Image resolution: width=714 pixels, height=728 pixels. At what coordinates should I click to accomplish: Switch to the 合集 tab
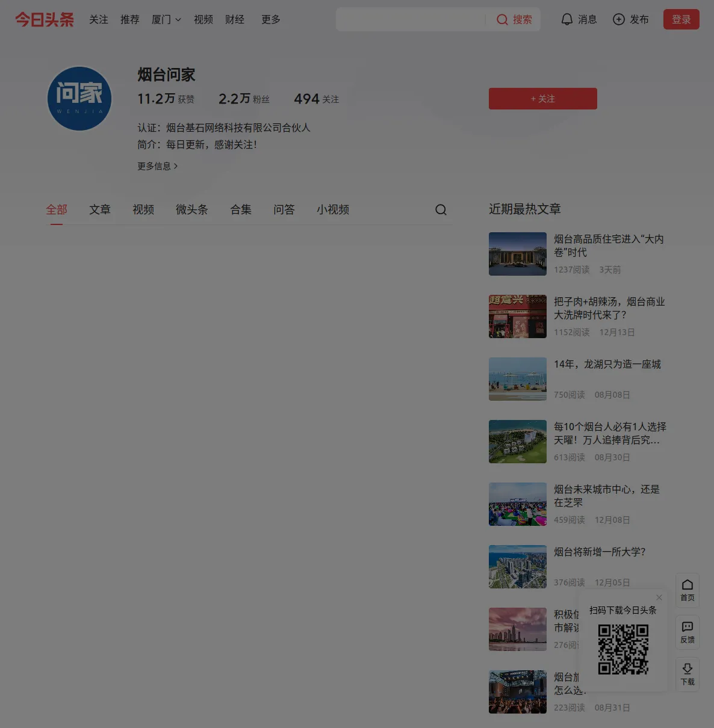pos(241,209)
